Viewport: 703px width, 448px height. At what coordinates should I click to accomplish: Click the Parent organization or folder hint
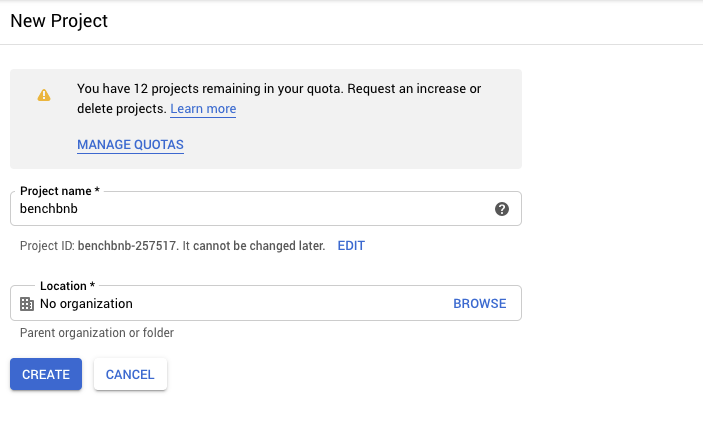tap(97, 333)
